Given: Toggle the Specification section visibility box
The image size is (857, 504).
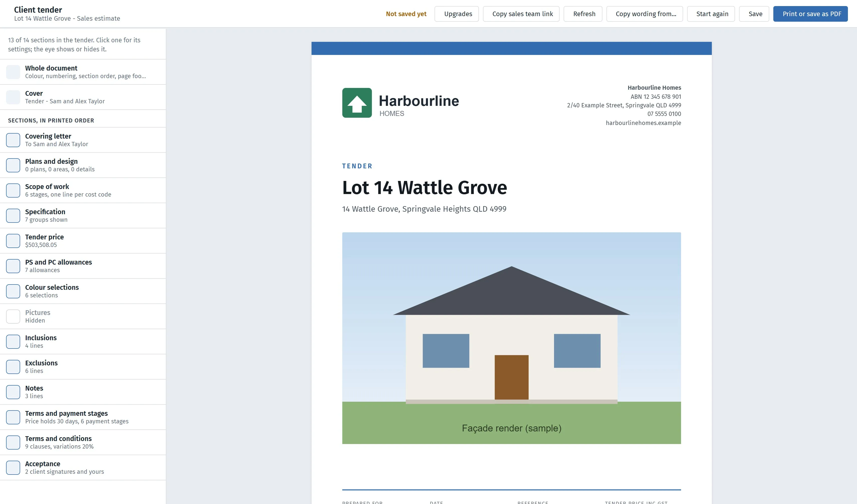Looking at the screenshot, I should [x=13, y=216].
